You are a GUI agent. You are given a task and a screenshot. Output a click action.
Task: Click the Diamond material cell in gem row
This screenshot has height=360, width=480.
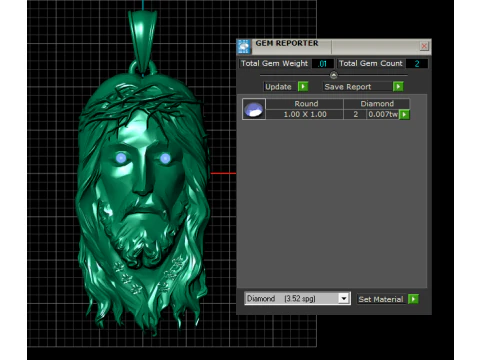click(377, 104)
